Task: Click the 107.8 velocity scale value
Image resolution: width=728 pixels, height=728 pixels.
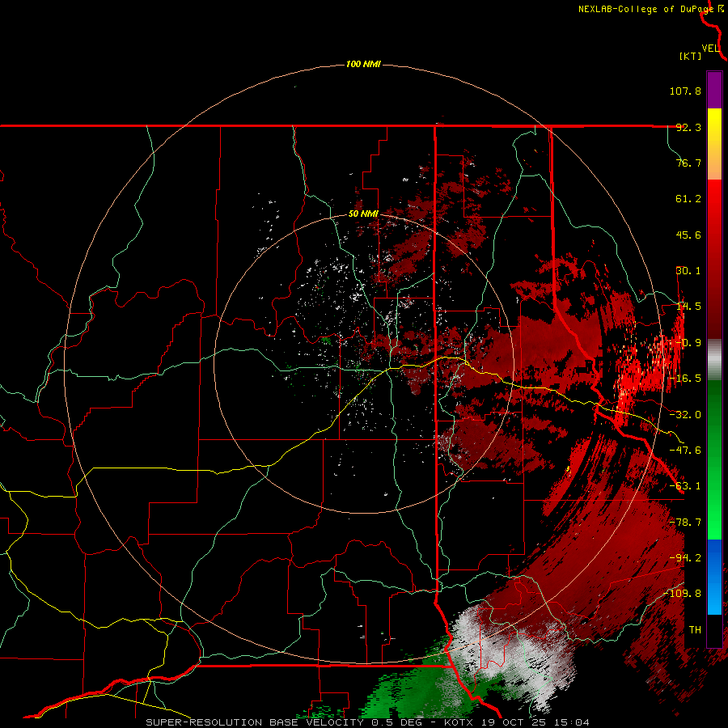Action: 685,91
